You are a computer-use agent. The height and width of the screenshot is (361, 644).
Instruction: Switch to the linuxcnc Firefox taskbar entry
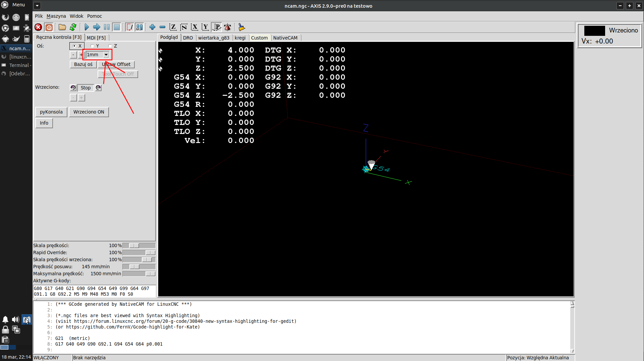[16, 57]
